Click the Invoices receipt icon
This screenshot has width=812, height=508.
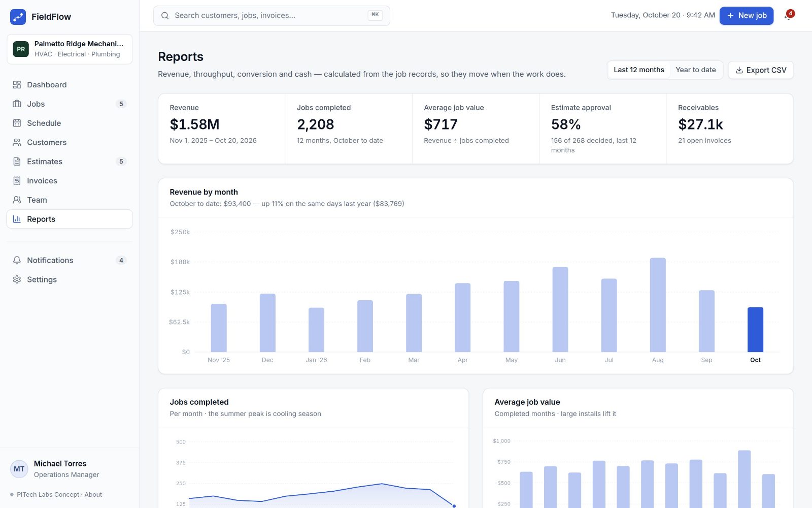pos(17,181)
